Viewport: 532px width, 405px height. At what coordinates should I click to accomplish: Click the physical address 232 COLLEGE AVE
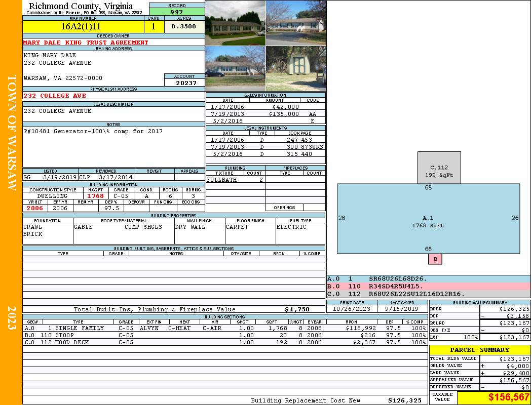tap(55, 96)
